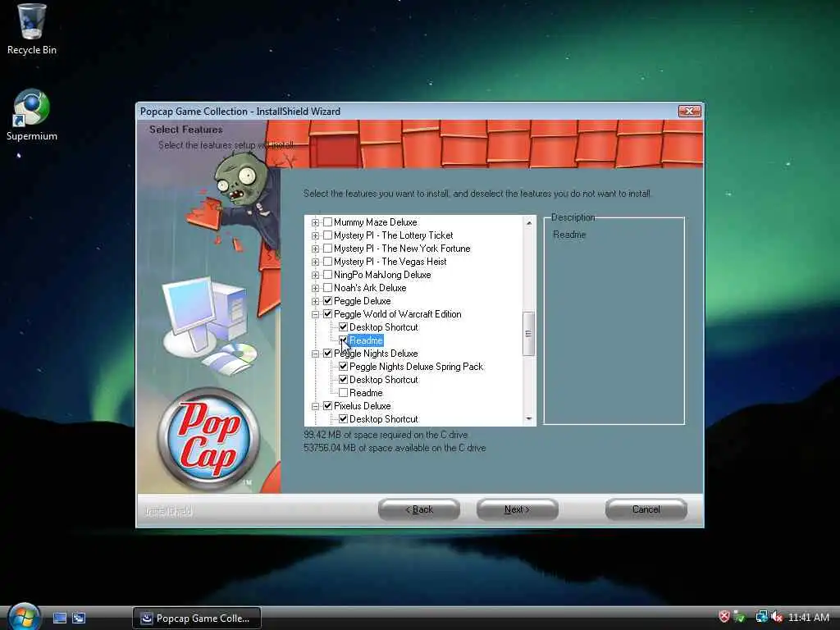
Task: Select the Pixelus Deluxe label
Action: tap(362, 405)
